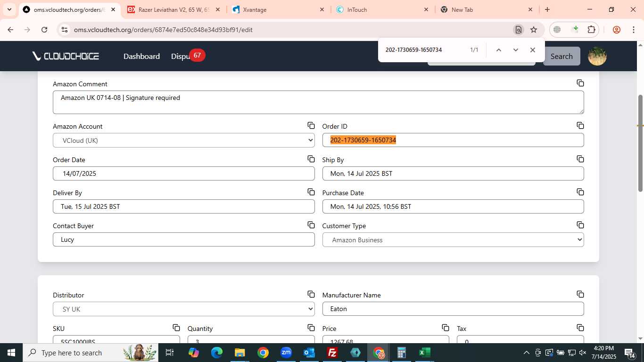Copy the Amazon Account value
Screen dimensions: 644x362
[311, 125]
